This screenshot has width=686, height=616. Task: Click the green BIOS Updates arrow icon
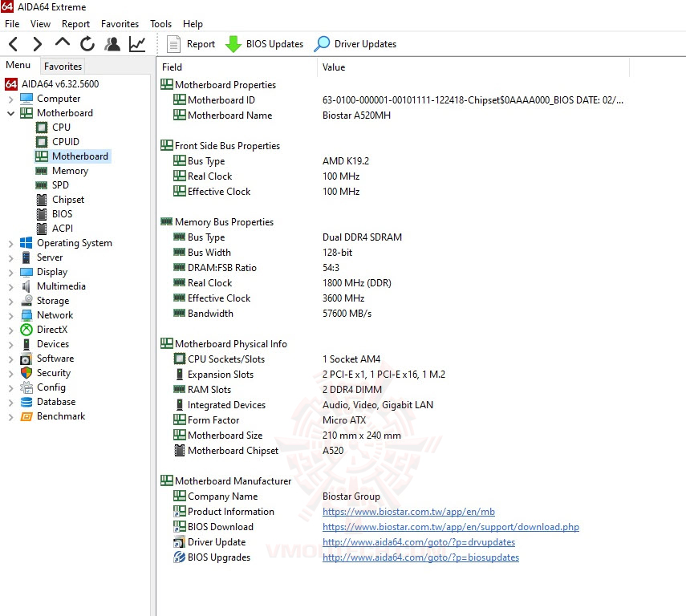pyautogui.click(x=233, y=44)
